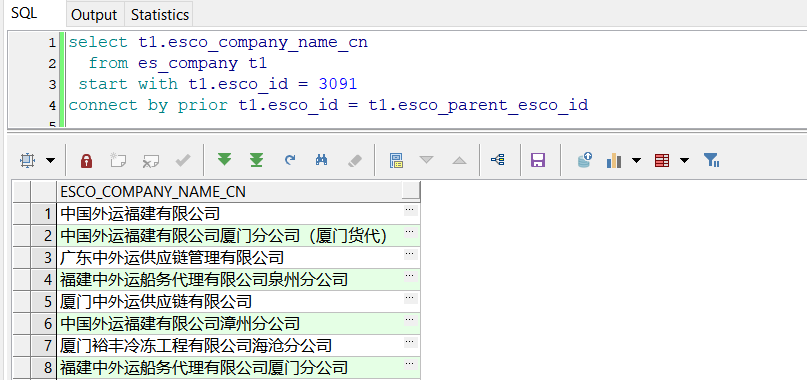Click the gray down triangle Next record
This screenshot has height=380, width=807.
point(426,160)
